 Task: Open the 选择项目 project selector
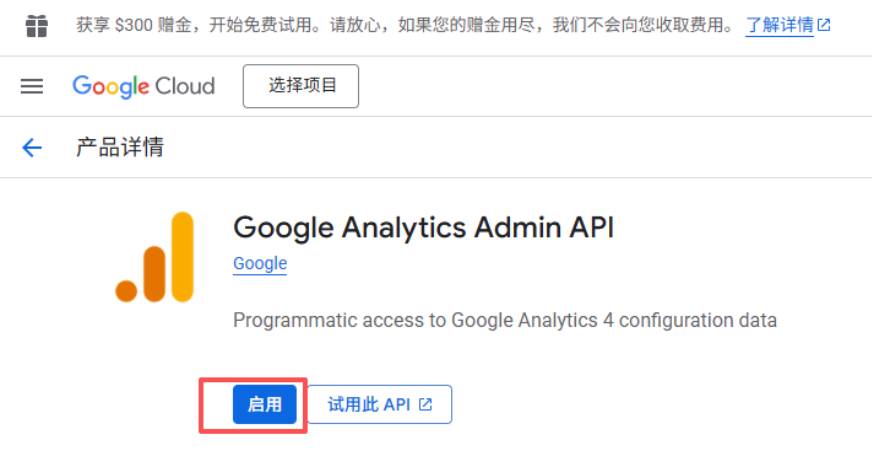click(x=301, y=86)
